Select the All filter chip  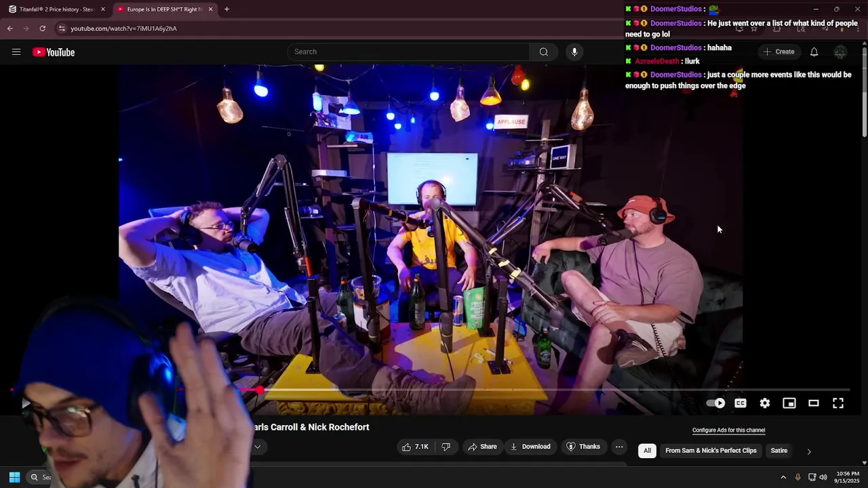pos(647,451)
